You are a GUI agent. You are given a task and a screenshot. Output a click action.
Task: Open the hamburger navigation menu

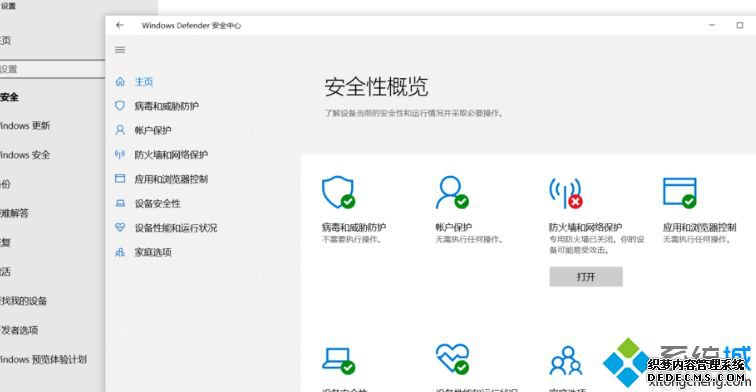tap(120, 50)
